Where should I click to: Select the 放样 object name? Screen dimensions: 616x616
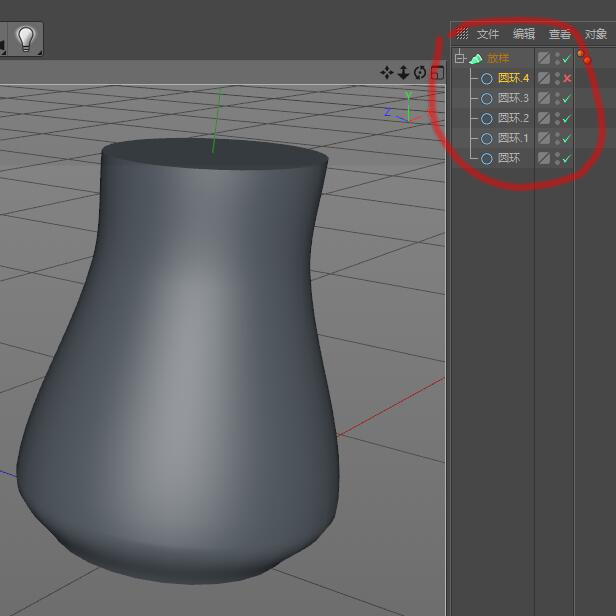pyautogui.click(x=498, y=59)
